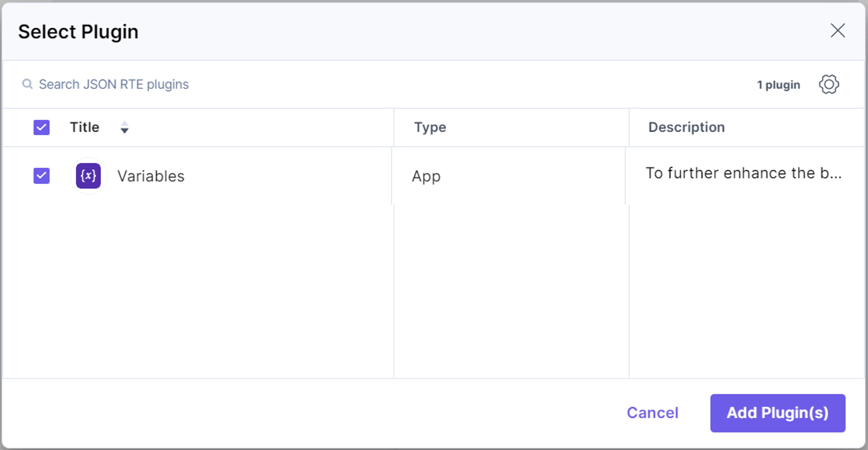The image size is (868, 450).
Task: Click the Add Plugin(s) button
Action: tap(778, 413)
